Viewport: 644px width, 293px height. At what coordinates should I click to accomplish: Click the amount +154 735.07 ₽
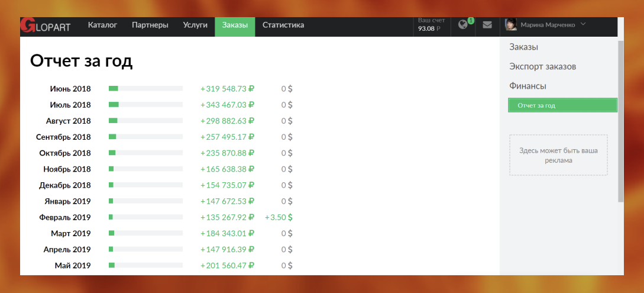[228, 185]
